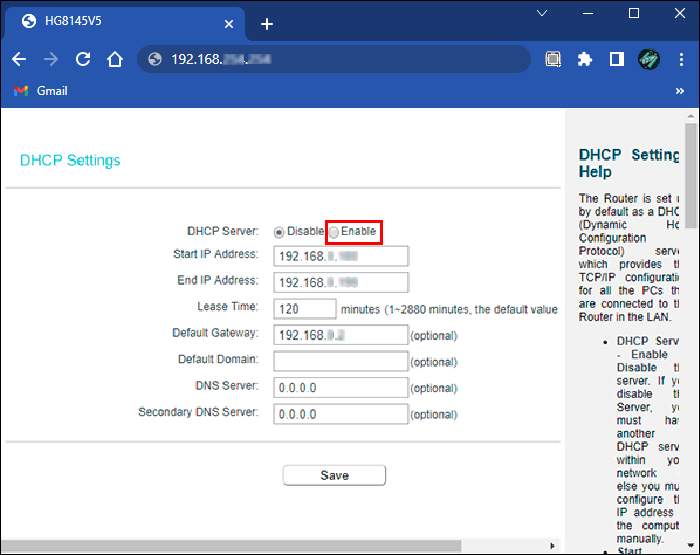The width and height of the screenshot is (700, 555).
Task: Expand the hidden bookmarks chevron
Action: 680,91
